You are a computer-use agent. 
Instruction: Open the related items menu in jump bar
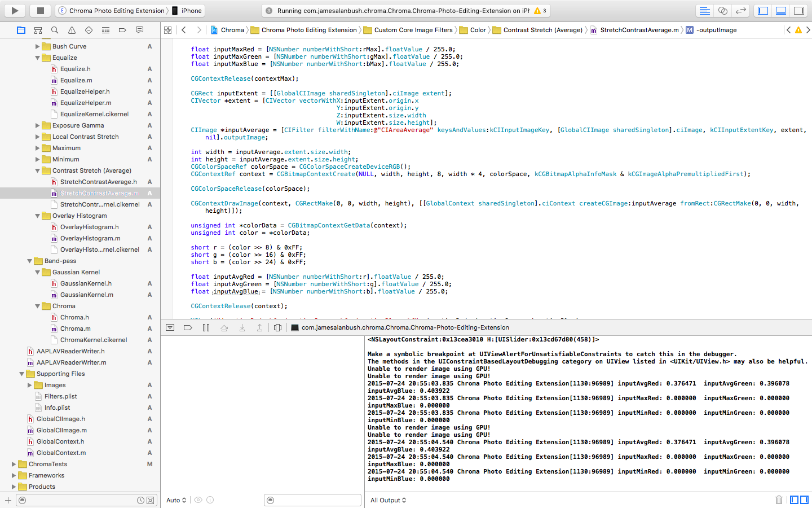(167, 30)
